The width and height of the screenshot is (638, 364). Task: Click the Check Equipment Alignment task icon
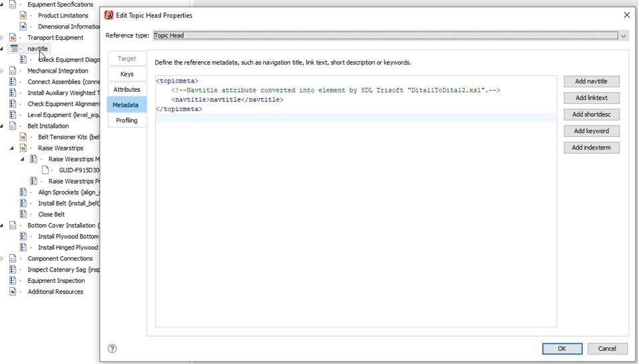coord(13,104)
